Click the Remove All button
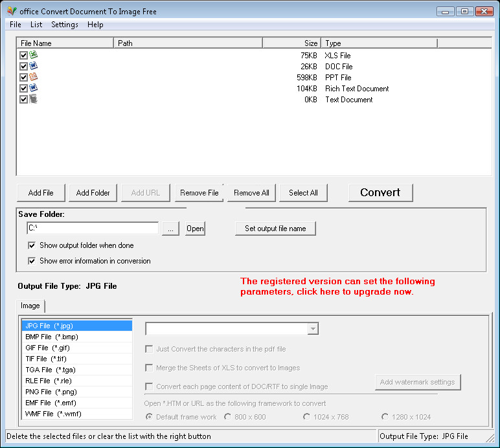 (251, 193)
